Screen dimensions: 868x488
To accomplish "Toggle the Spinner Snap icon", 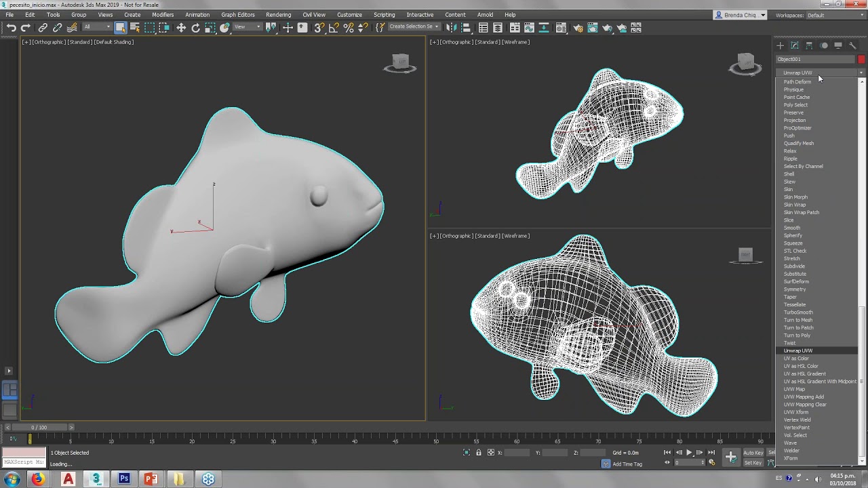I will pyautogui.click(x=363, y=28).
